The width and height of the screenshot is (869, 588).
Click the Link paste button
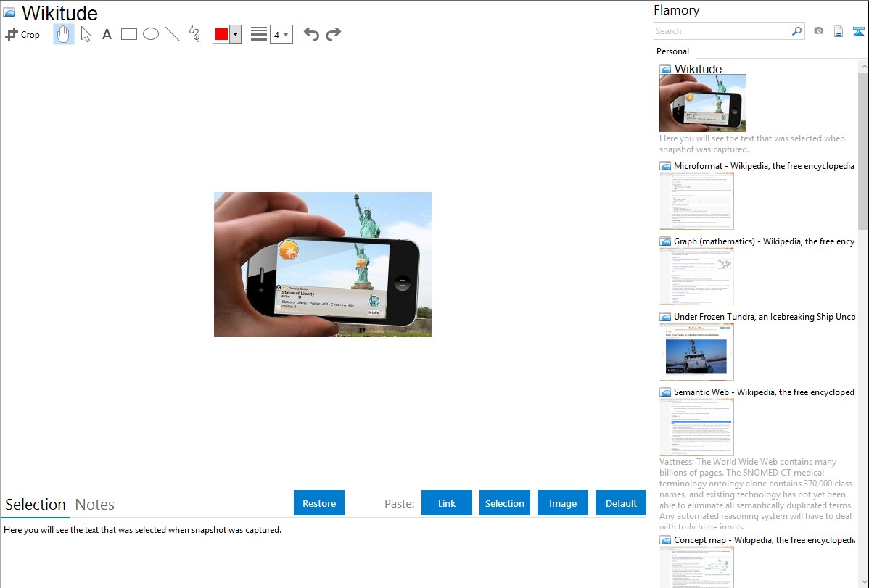pos(447,503)
